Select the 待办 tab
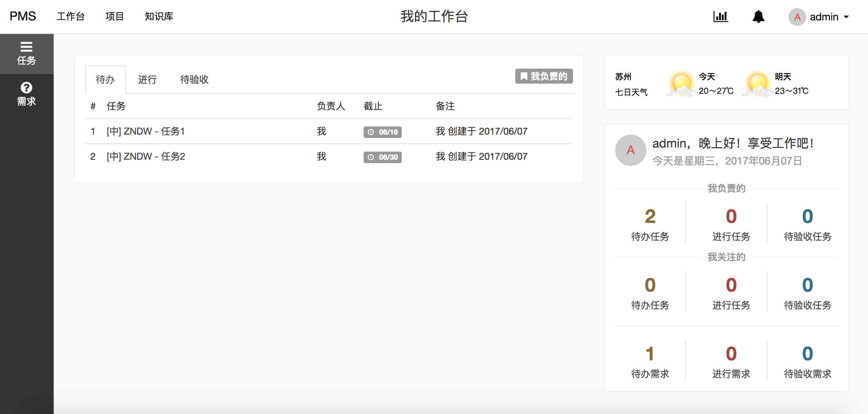 click(x=105, y=80)
